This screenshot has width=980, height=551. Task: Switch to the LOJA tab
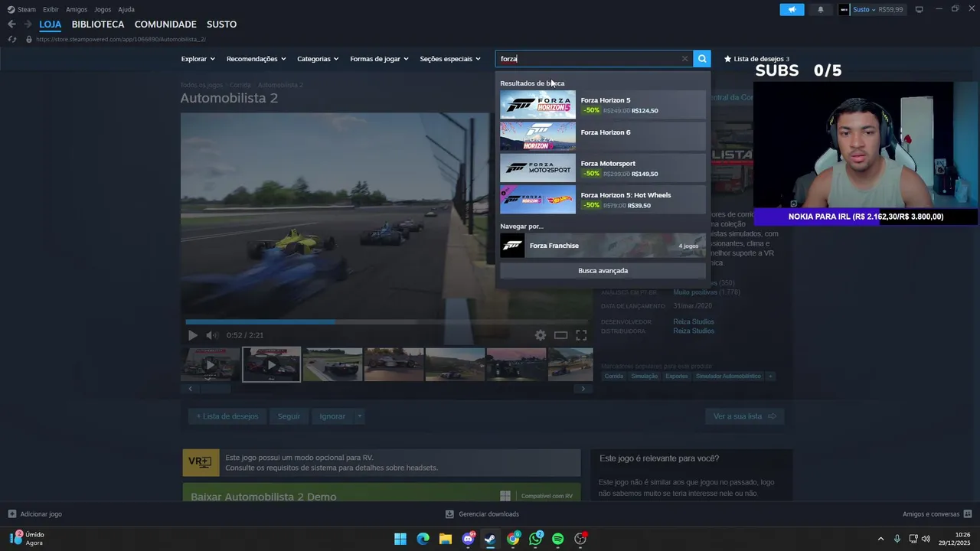[x=51, y=24]
